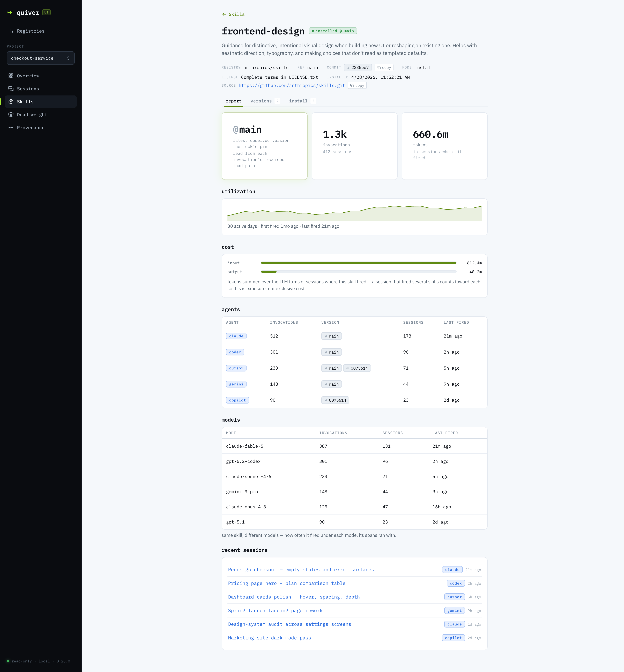Click the Dead weight layers icon
Viewport: 624px width, 672px height.
[x=11, y=115]
